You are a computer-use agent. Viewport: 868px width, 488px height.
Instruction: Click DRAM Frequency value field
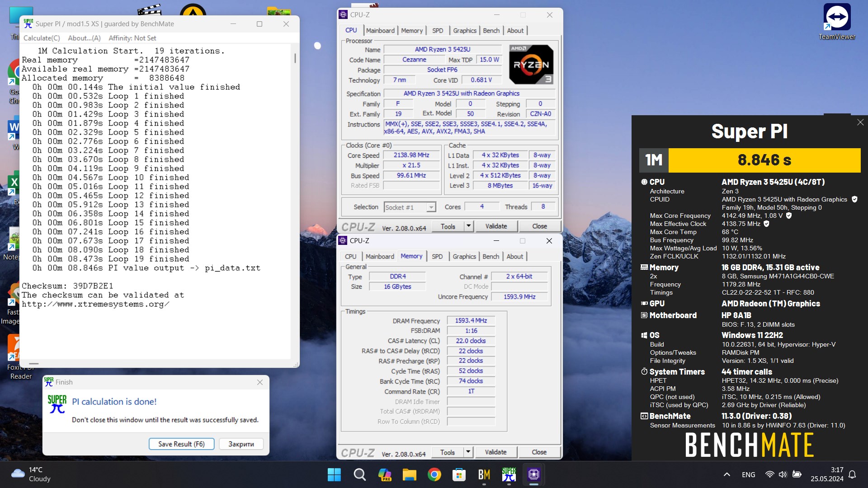coord(471,320)
